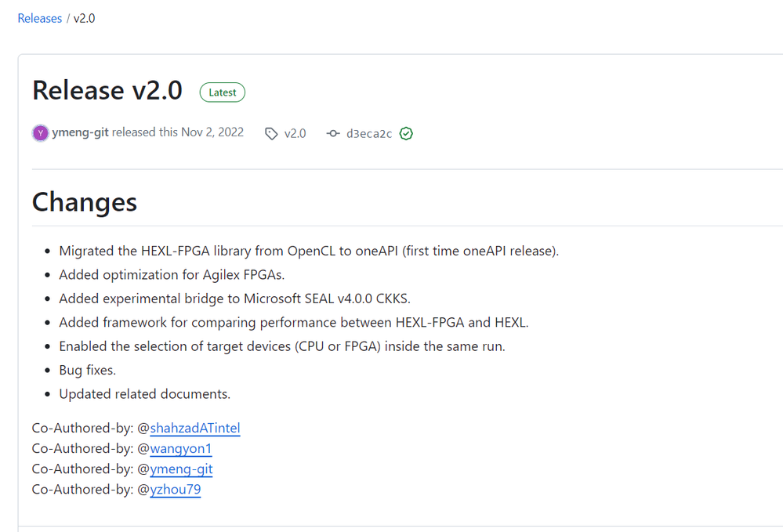Image resolution: width=783 pixels, height=532 pixels.
Task: Open the v2.0 tag link
Action: (x=295, y=134)
